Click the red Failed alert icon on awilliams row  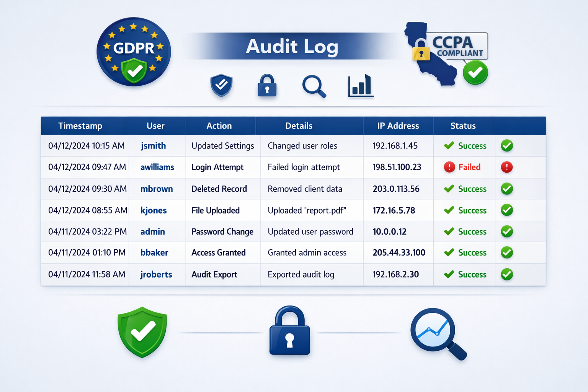tap(506, 167)
